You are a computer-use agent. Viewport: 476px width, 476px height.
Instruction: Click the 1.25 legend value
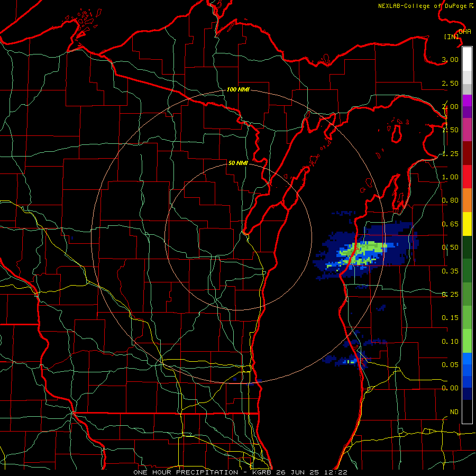click(450, 153)
